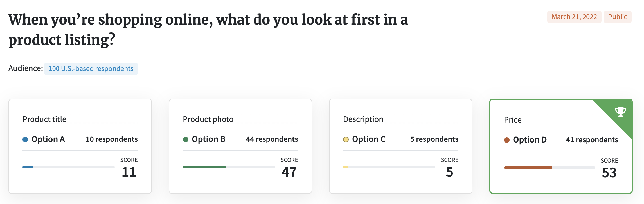Viewport: 644px width, 204px height.
Task: Click the Option B score progress bar
Action: 229,167
